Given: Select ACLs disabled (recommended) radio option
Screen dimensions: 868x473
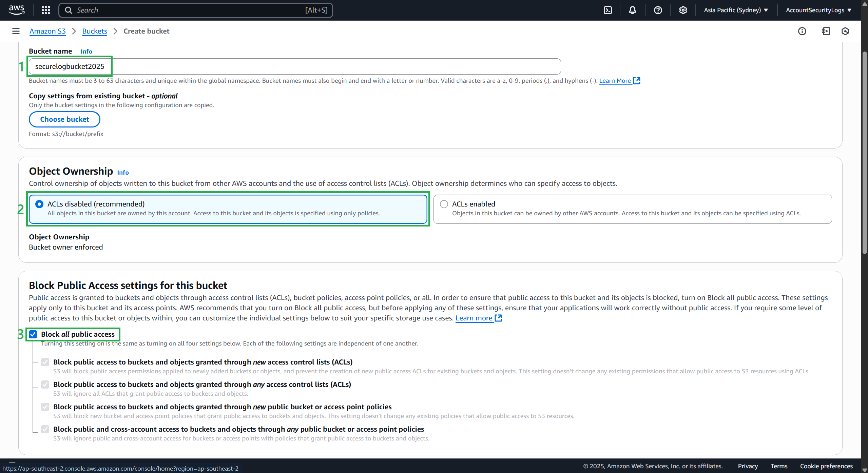Looking at the screenshot, I should pyautogui.click(x=39, y=204).
